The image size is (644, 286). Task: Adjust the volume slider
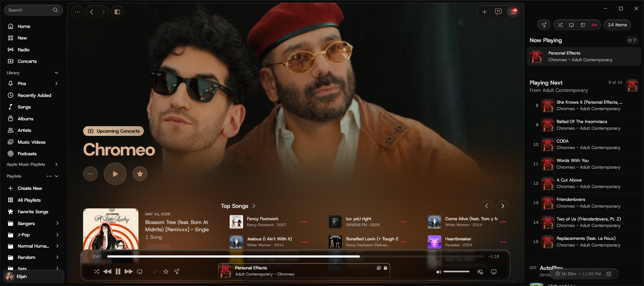coord(456,272)
